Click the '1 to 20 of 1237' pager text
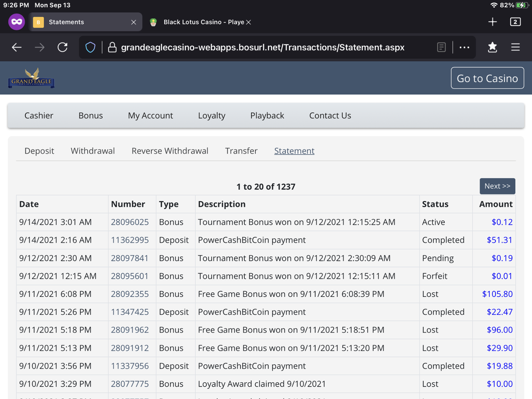The image size is (532, 399). (266, 187)
